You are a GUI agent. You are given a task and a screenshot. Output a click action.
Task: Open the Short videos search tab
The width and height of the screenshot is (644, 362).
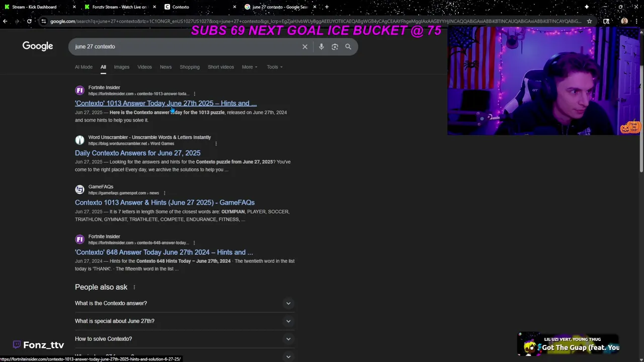coord(221,67)
